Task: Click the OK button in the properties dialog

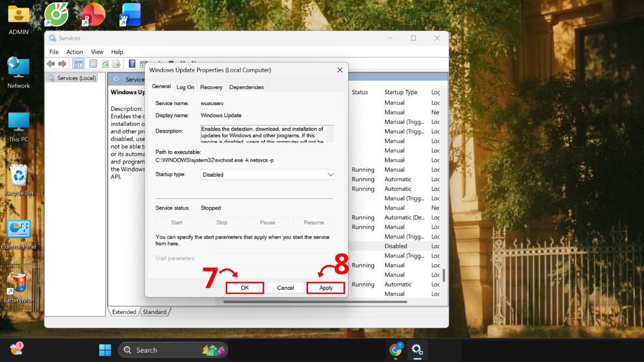Action: pos(245,287)
